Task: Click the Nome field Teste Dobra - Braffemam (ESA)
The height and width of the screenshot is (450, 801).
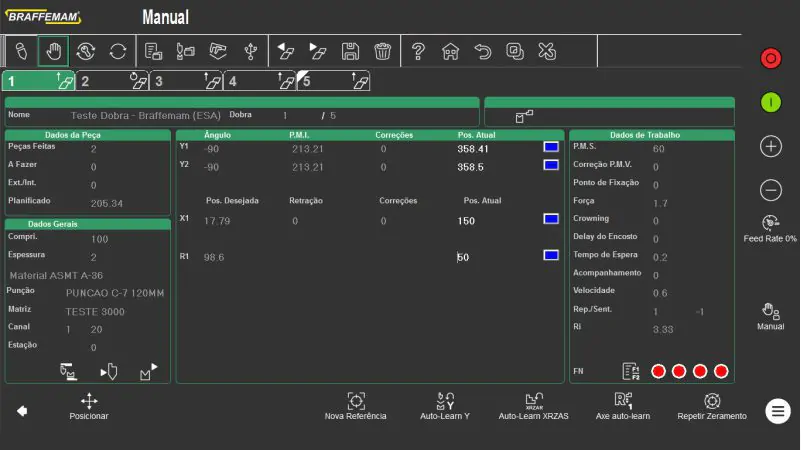Action: [x=146, y=115]
